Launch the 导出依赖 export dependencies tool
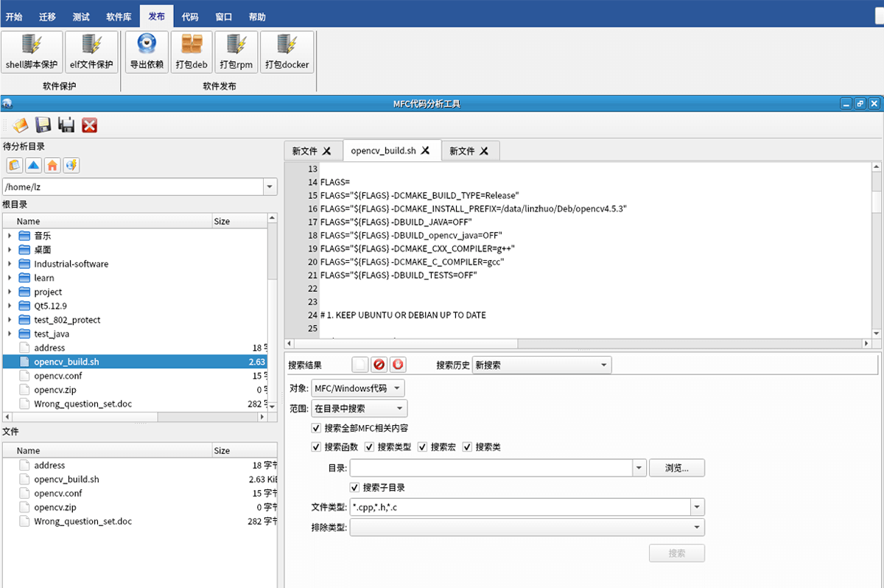This screenshot has height=588, width=884. click(x=147, y=52)
